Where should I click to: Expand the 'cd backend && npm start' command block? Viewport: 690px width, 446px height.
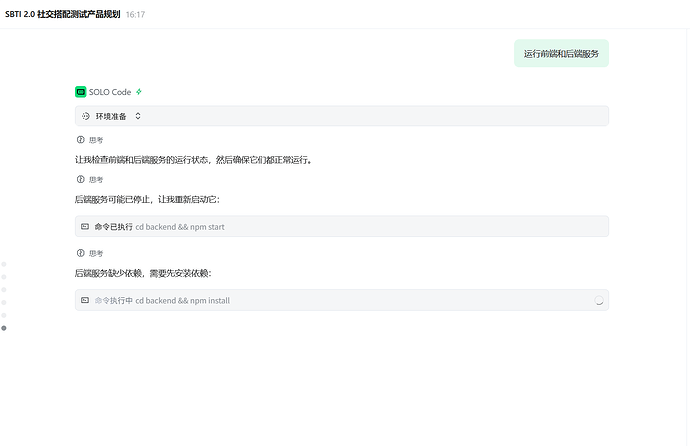pos(341,227)
